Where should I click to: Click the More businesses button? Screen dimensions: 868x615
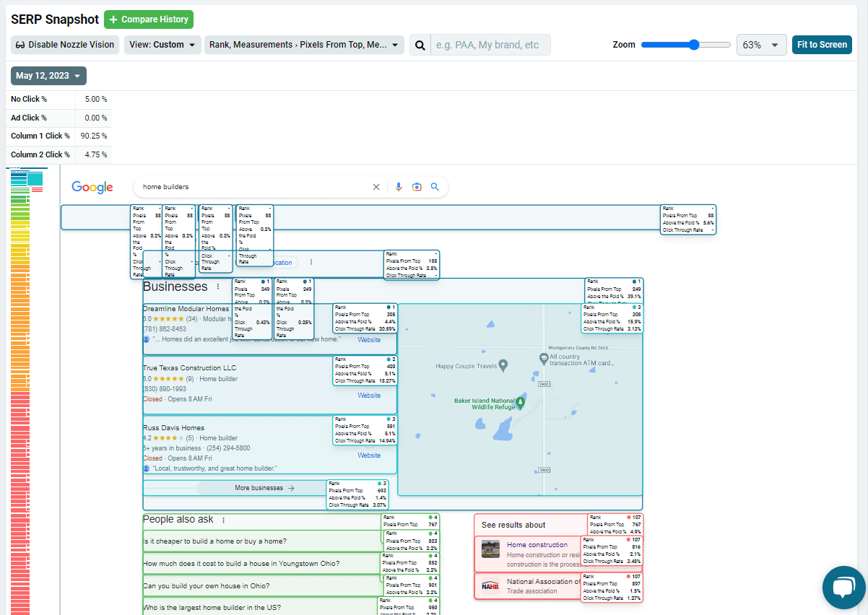pyautogui.click(x=264, y=488)
